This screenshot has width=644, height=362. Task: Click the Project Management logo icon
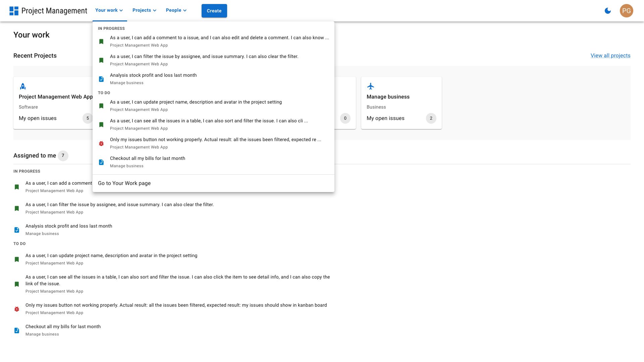pyautogui.click(x=14, y=11)
